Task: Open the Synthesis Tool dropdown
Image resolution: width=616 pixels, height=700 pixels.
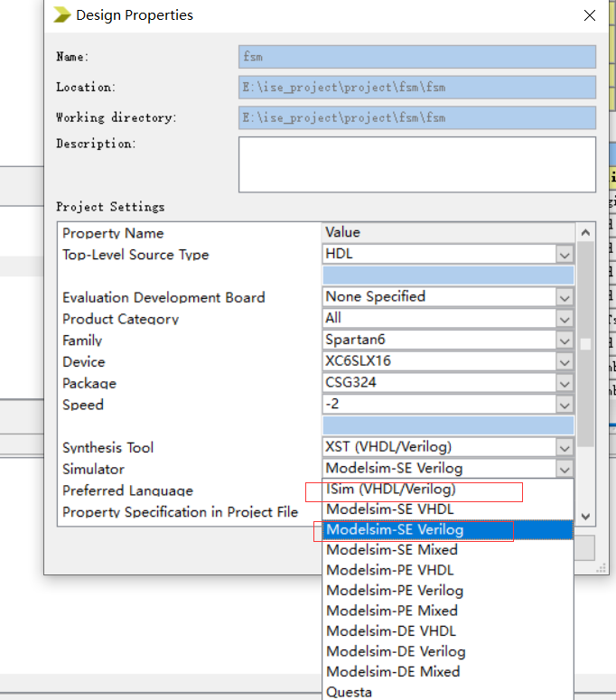Action: [565, 448]
